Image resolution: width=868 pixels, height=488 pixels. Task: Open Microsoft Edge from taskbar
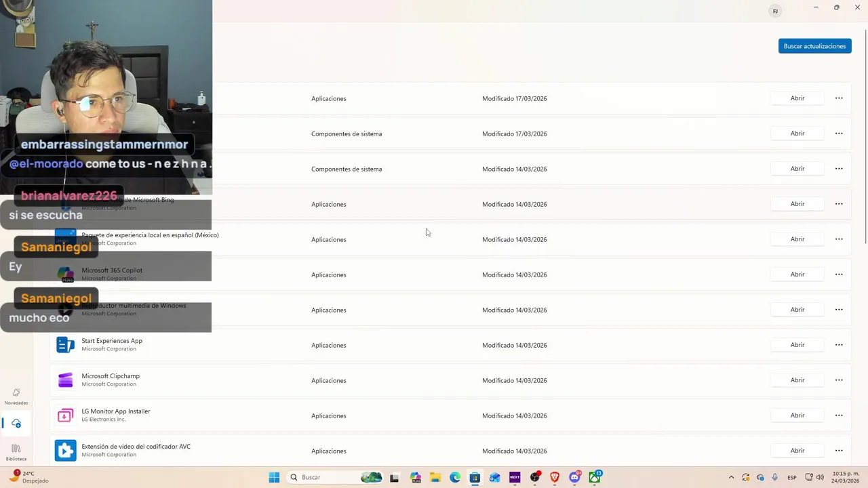pyautogui.click(x=455, y=477)
